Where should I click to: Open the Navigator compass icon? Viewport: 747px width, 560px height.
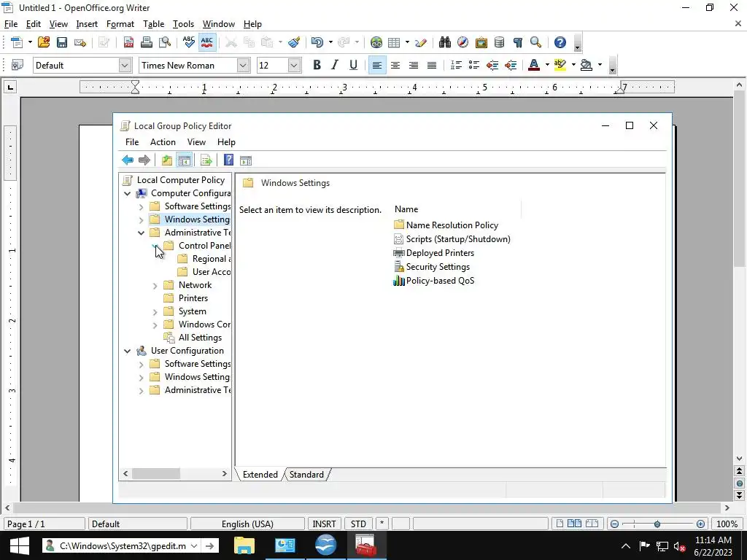(x=462, y=42)
